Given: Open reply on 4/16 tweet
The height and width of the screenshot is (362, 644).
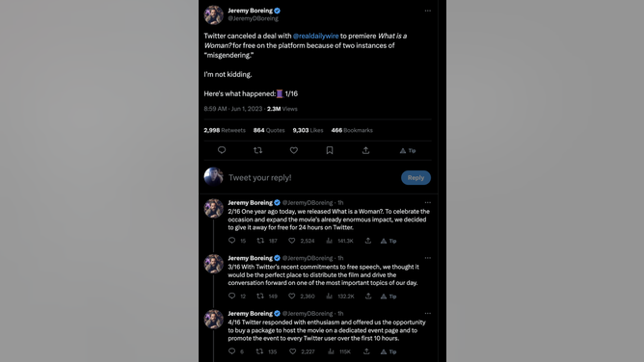Looking at the screenshot, I should [232, 351].
